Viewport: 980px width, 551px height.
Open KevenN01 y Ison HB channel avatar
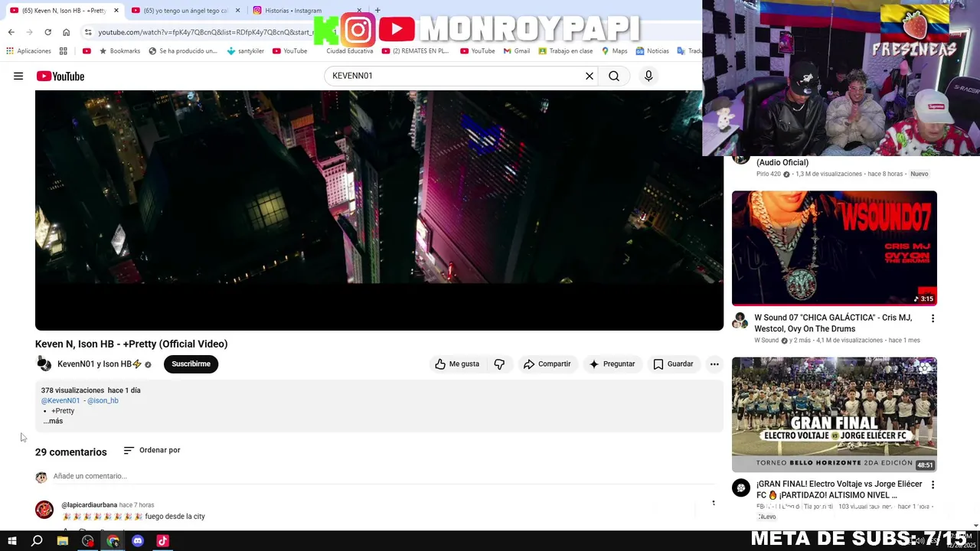click(x=44, y=364)
